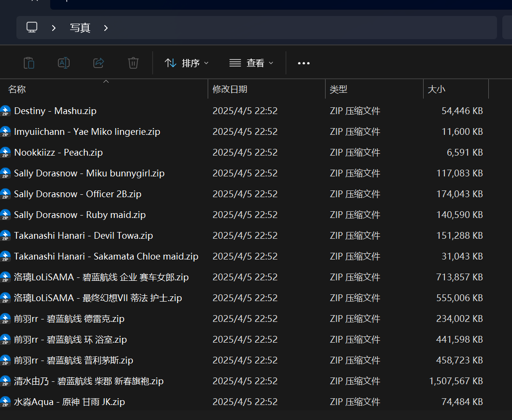Click the rename icon in toolbar
Viewport: 512px width, 420px height.
[x=64, y=63]
